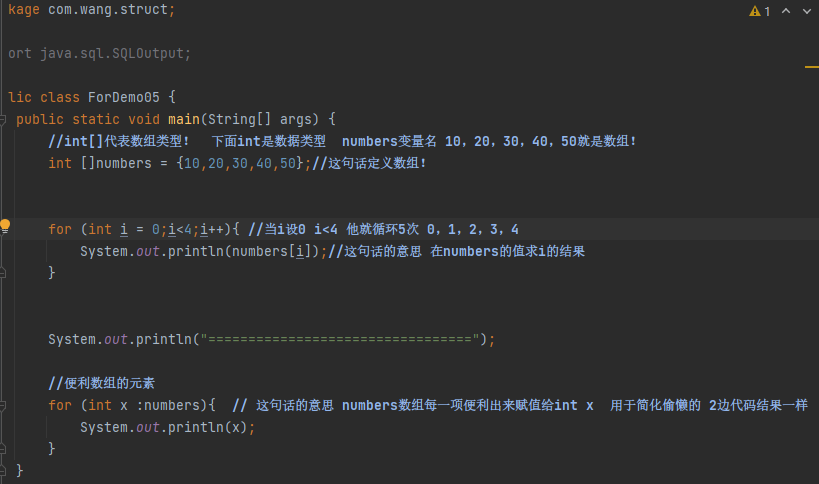Screen dimensions: 819x484
Task: Click the yellow warning triangle icon
Action: point(754,11)
